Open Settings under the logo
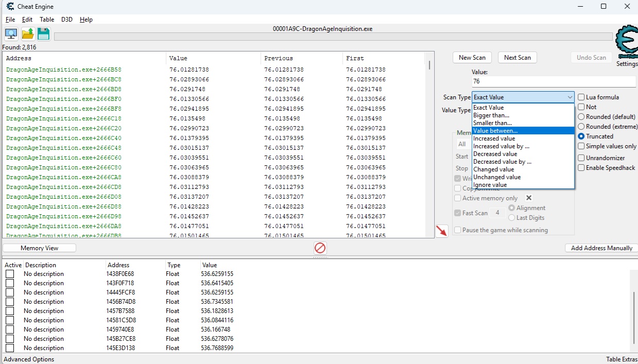 pyautogui.click(x=626, y=64)
